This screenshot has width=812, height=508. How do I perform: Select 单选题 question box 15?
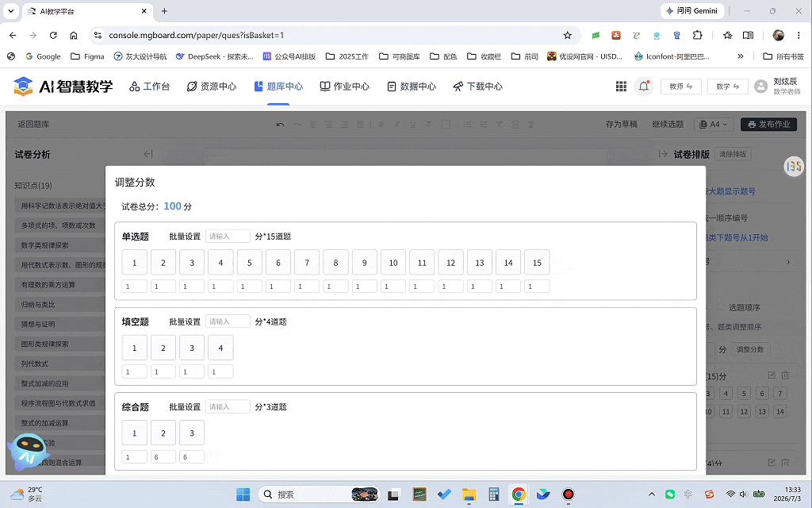(537, 262)
